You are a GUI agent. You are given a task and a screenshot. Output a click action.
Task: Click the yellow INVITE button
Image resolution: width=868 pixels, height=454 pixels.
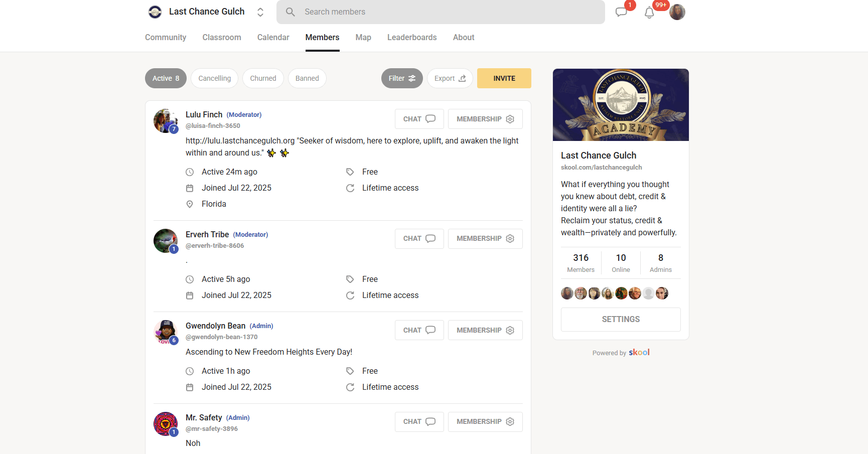504,78
